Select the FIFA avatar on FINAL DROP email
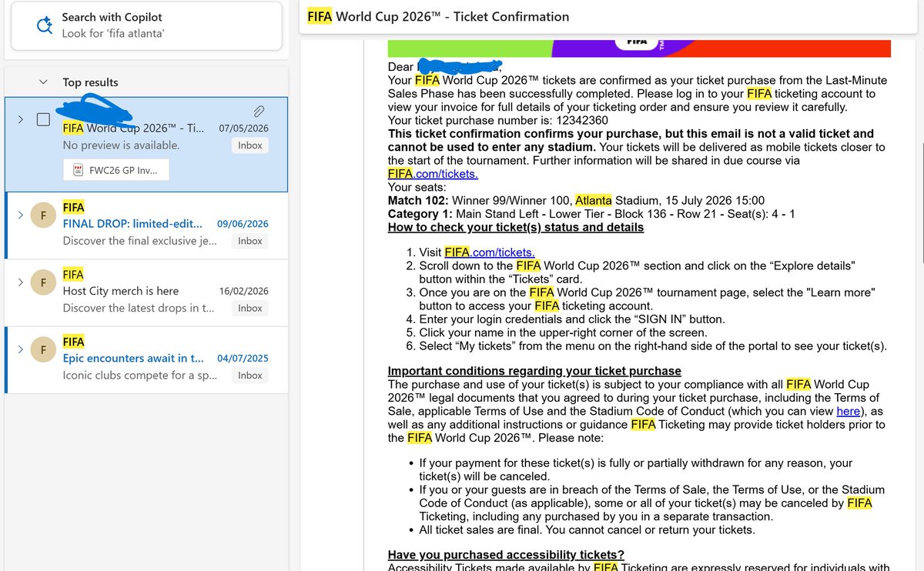The height and width of the screenshot is (571, 924). pyautogui.click(x=43, y=217)
